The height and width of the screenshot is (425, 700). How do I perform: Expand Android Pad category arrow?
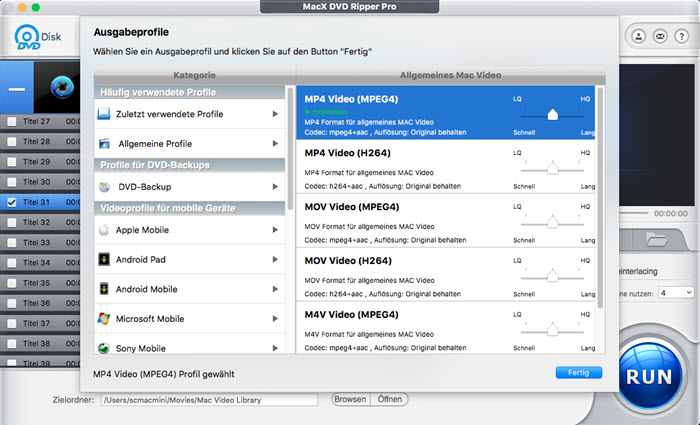tap(275, 259)
